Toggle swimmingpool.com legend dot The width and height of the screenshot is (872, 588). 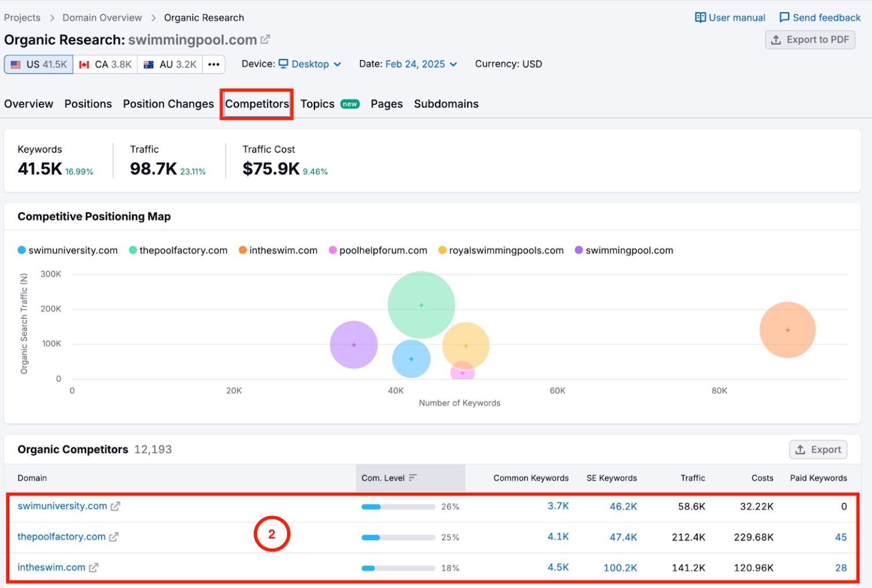pyautogui.click(x=579, y=250)
